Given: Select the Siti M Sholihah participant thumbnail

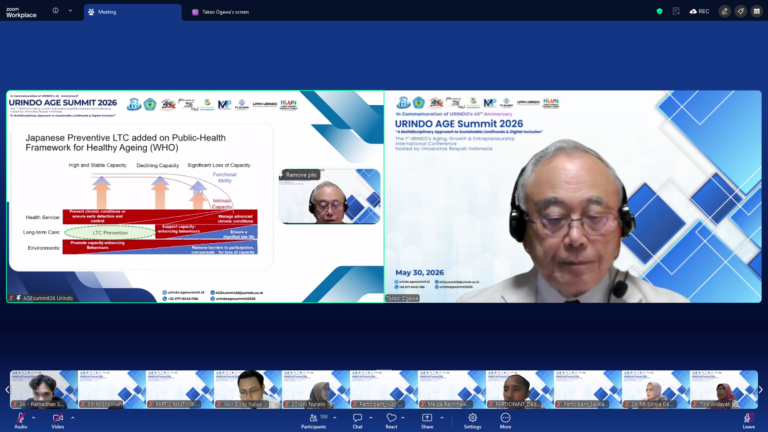Looking at the screenshot, I should tap(112, 389).
